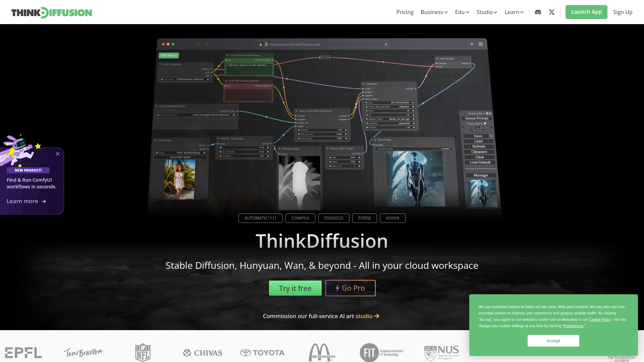This screenshot has height=362, width=644.
Task: Click the Toyota logo
Action: tap(262, 353)
